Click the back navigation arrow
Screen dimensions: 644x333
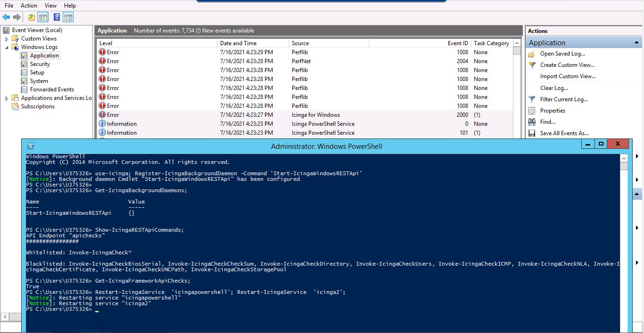[6, 17]
